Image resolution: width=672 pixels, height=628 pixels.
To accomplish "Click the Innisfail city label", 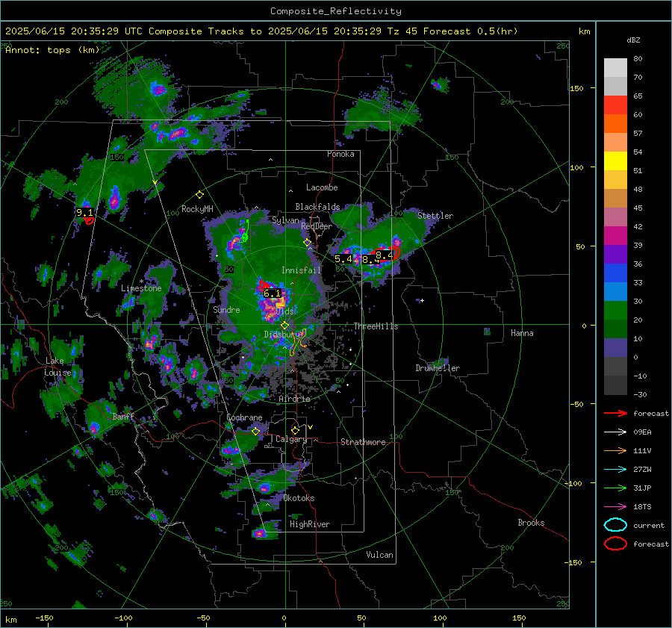I will coord(301,270).
